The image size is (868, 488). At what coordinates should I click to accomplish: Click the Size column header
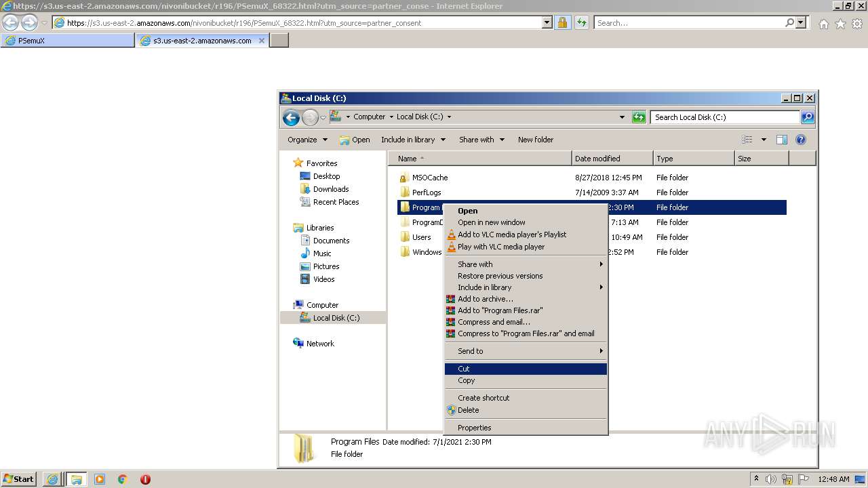click(x=762, y=159)
